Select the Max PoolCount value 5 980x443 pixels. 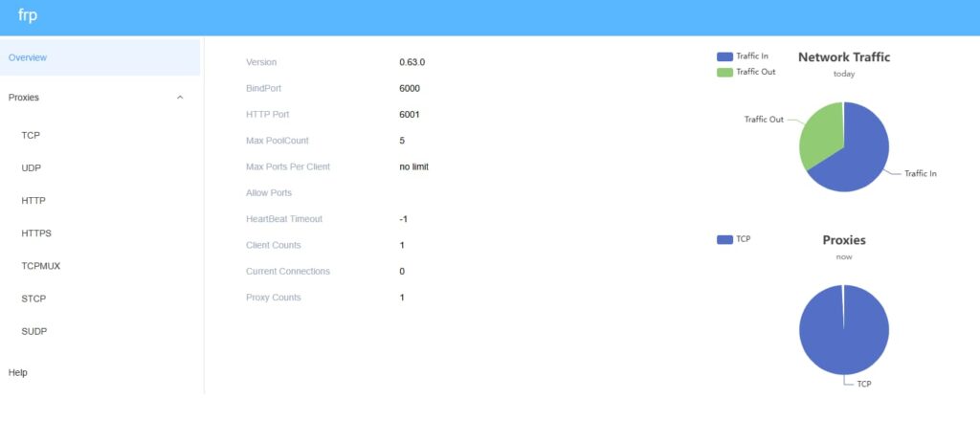pos(402,141)
